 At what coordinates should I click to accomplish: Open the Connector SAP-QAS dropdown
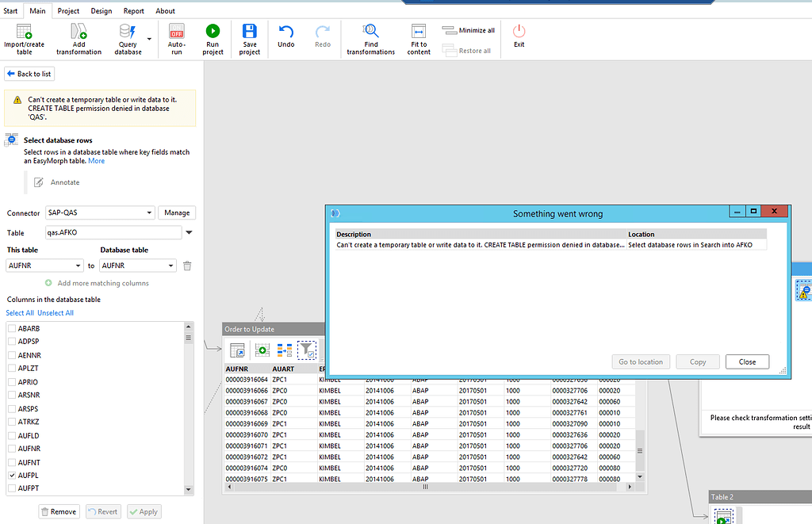coord(100,212)
